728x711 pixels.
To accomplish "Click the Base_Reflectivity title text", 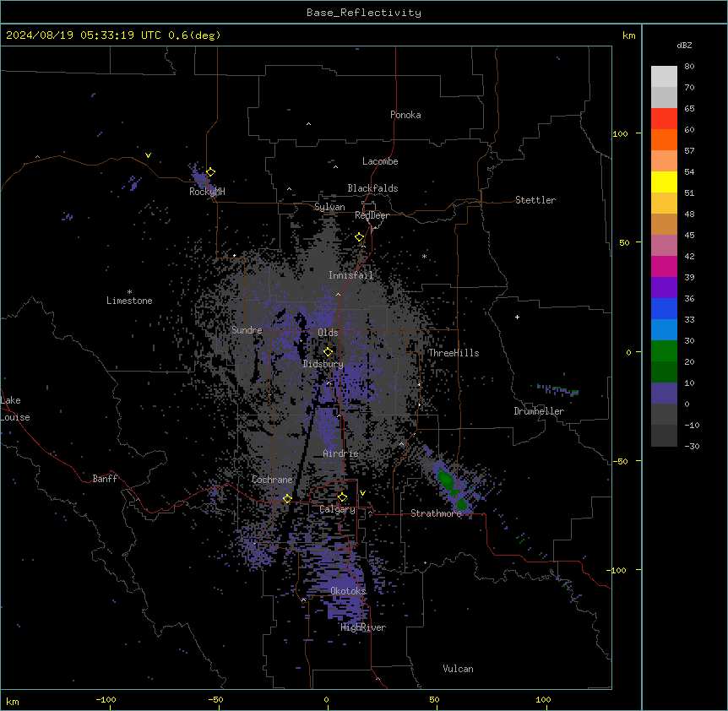I will [364, 13].
